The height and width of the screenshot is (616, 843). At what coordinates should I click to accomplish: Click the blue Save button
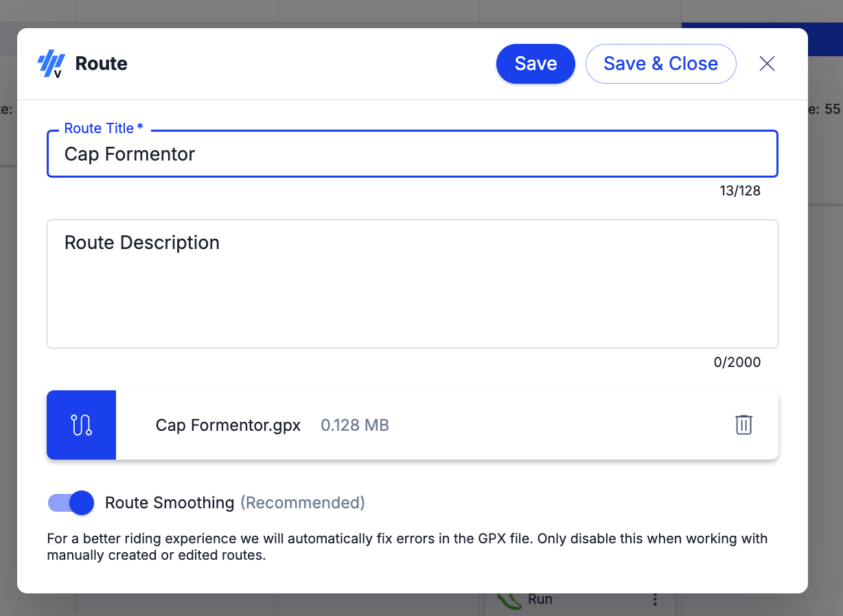pos(535,64)
